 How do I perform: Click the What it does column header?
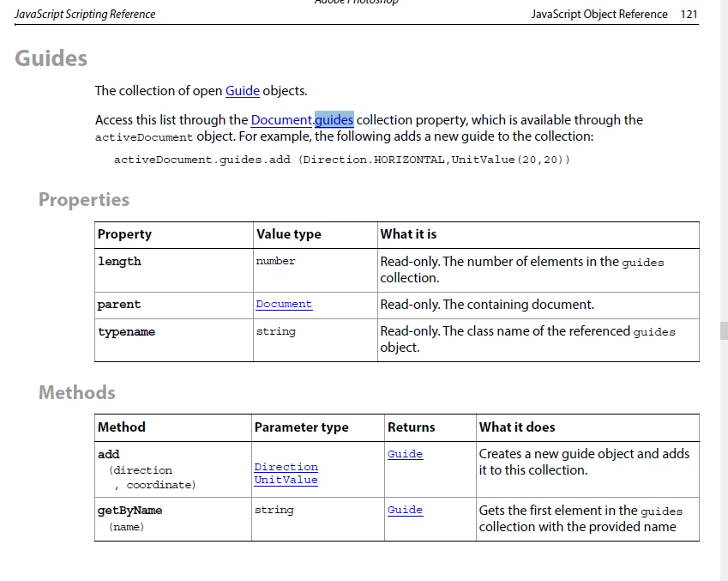coord(517,427)
